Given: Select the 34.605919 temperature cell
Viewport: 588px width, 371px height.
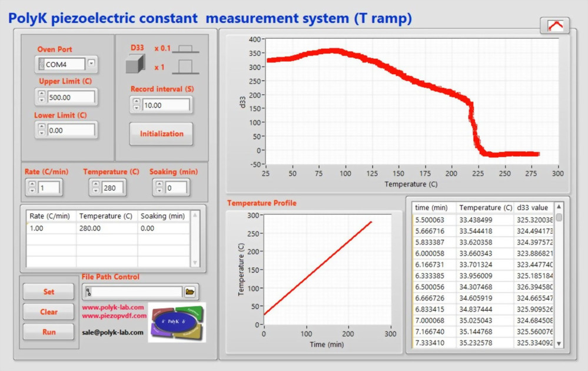Looking at the screenshot, I should 485,298.
